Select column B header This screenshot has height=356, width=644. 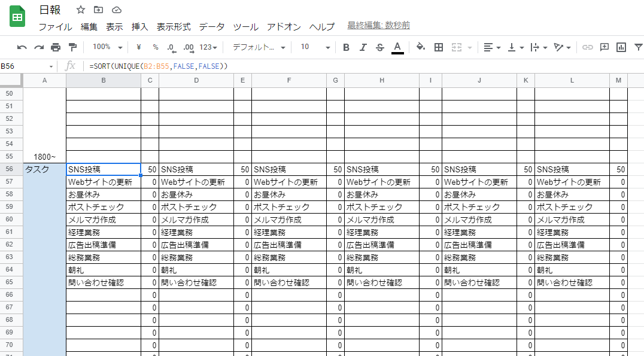pos(104,81)
